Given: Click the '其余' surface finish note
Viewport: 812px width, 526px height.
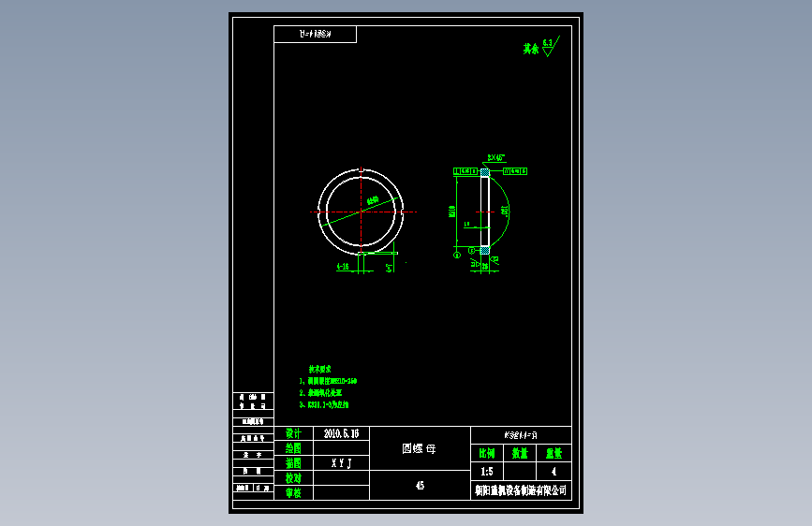Looking at the screenshot, I should [x=531, y=49].
